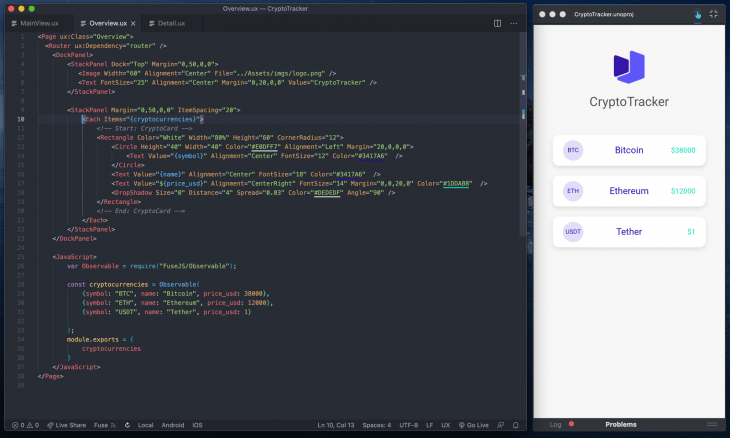Change LF end-of-line sequence

[429, 425]
